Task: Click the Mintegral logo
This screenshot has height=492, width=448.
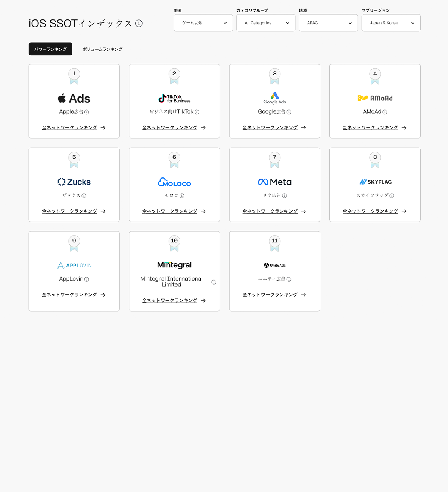Action: coord(174,265)
